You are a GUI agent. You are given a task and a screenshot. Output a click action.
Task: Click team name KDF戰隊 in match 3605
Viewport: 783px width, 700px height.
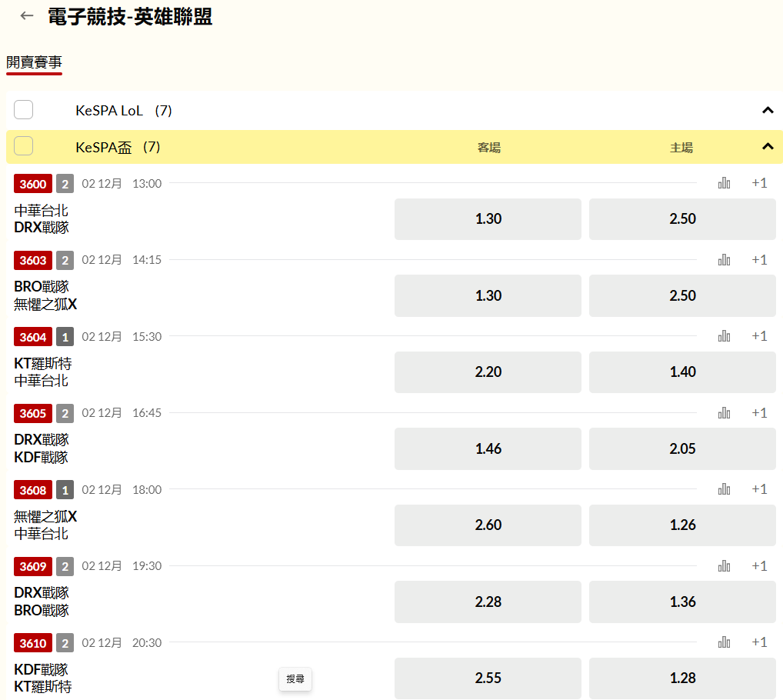coord(41,458)
